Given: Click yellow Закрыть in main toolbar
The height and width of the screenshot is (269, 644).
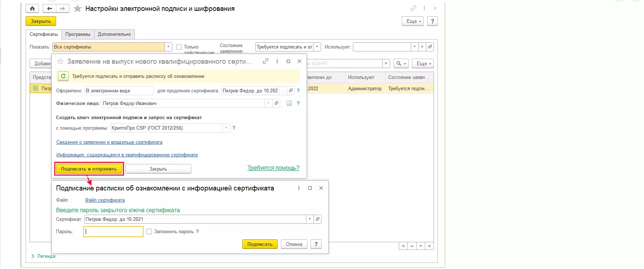Looking at the screenshot, I should click(41, 21).
